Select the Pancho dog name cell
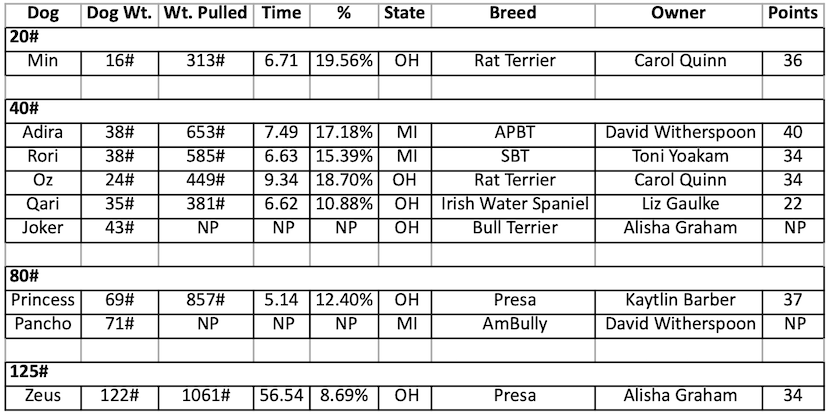 pos(41,323)
